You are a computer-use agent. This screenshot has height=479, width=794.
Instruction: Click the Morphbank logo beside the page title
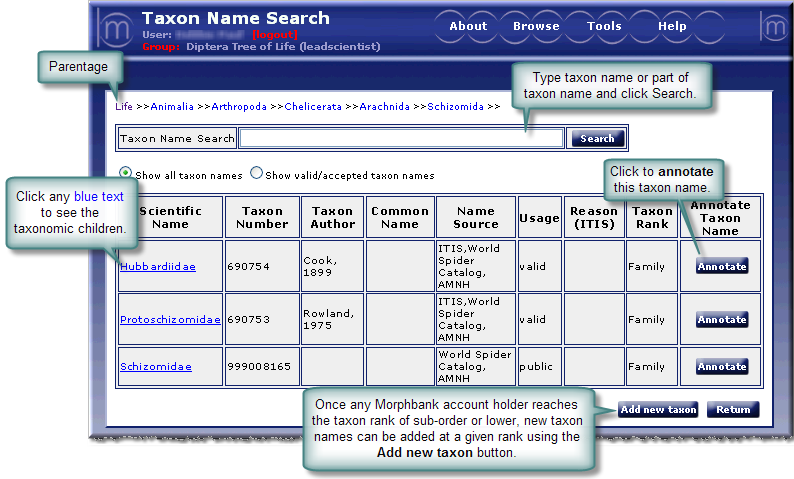(116, 29)
